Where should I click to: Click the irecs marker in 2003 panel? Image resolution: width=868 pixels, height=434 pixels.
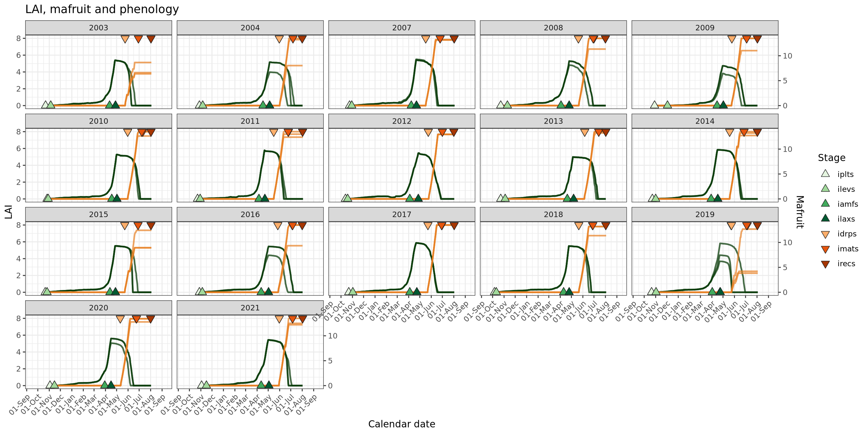pyautogui.click(x=151, y=39)
